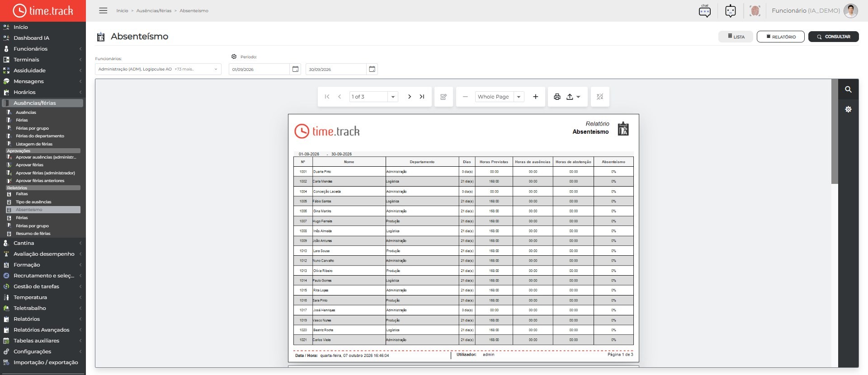
Task: Click the LISTA button
Action: pyautogui.click(x=736, y=37)
